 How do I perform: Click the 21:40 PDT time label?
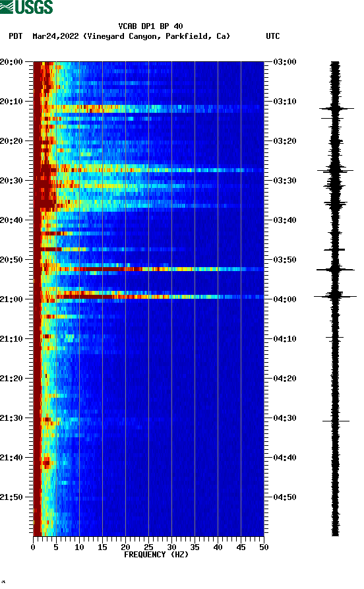coord(11,457)
